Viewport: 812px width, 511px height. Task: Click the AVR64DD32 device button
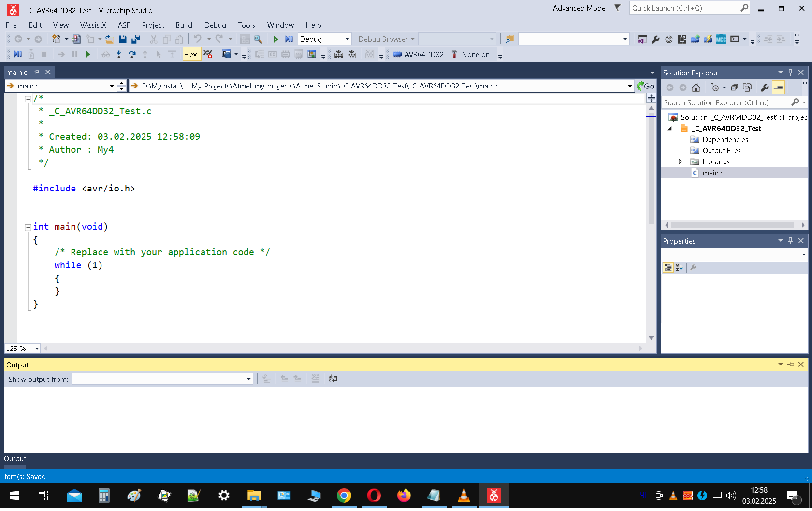pyautogui.click(x=419, y=55)
